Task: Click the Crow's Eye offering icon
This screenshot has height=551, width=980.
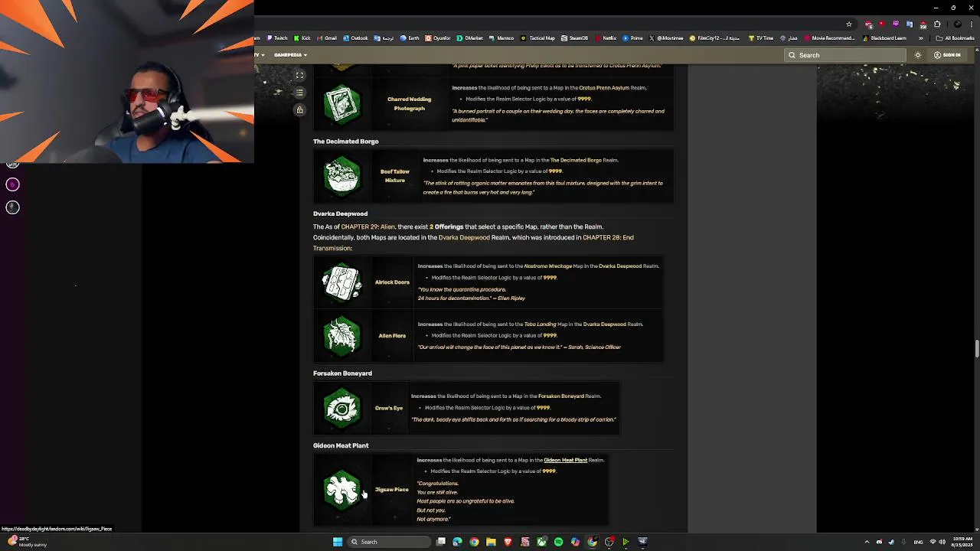Action: click(341, 408)
